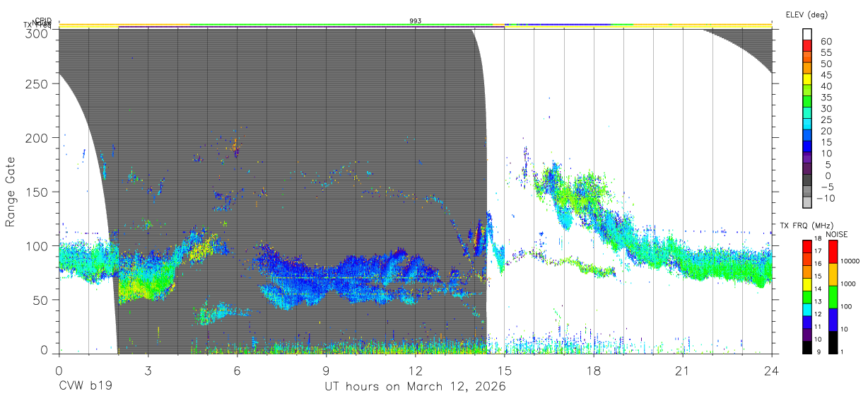Click the UT hours tick label 24

click(x=771, y=371)
